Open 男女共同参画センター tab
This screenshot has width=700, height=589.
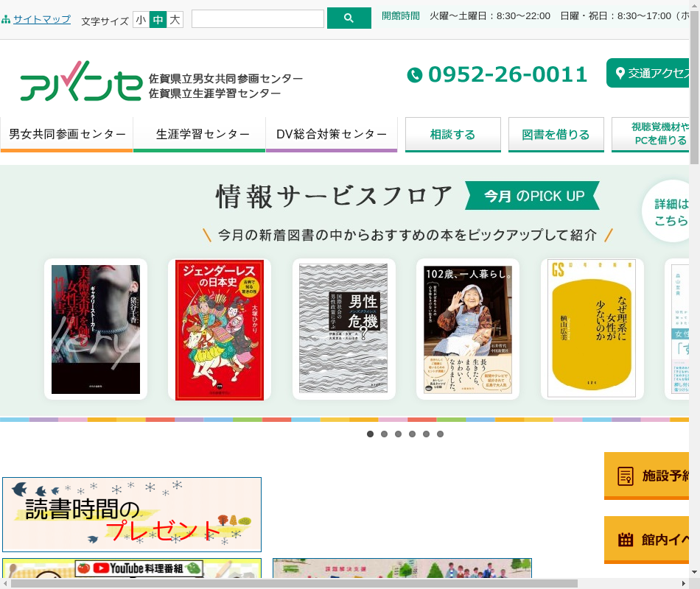click(67, 135)
